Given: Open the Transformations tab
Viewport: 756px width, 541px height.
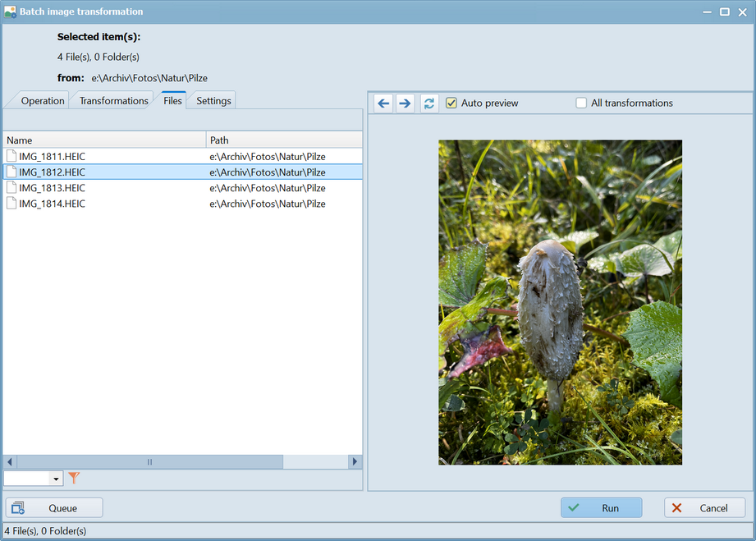Looking at the screenshot, I should point(114,101).
